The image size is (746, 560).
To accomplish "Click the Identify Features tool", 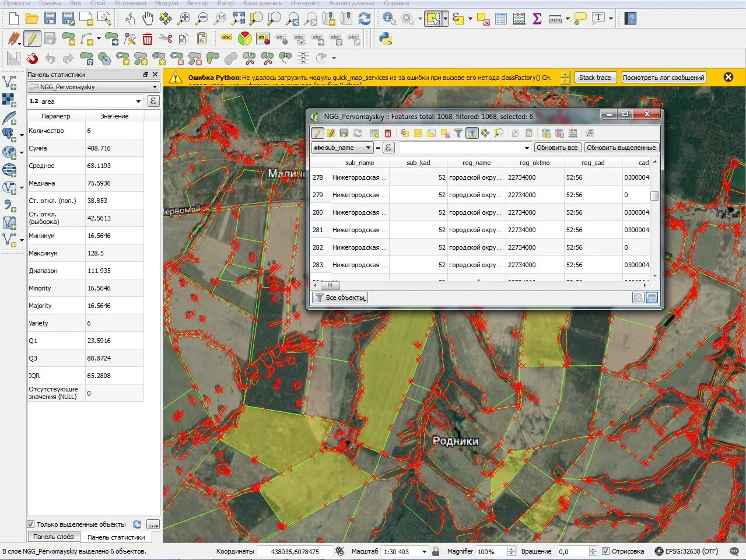I will point(388,19).
